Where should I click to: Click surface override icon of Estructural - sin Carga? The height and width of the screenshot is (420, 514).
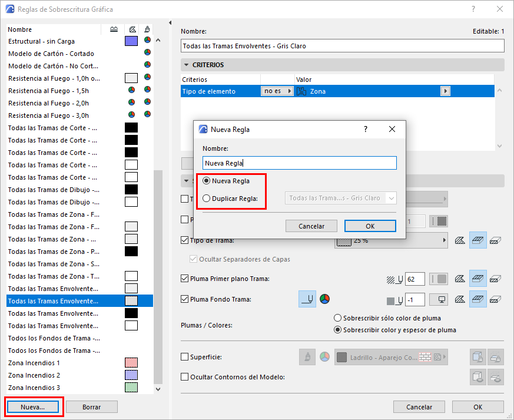(148, 40)
